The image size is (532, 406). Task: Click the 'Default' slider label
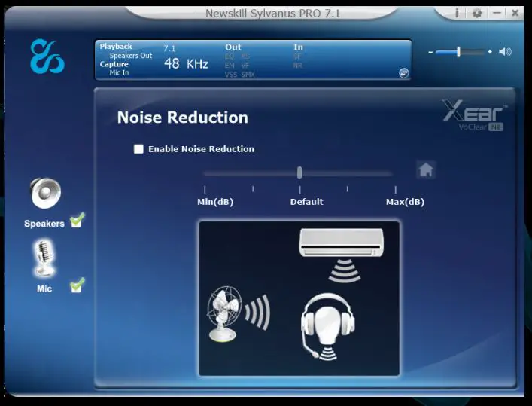[x=306, y=202]
